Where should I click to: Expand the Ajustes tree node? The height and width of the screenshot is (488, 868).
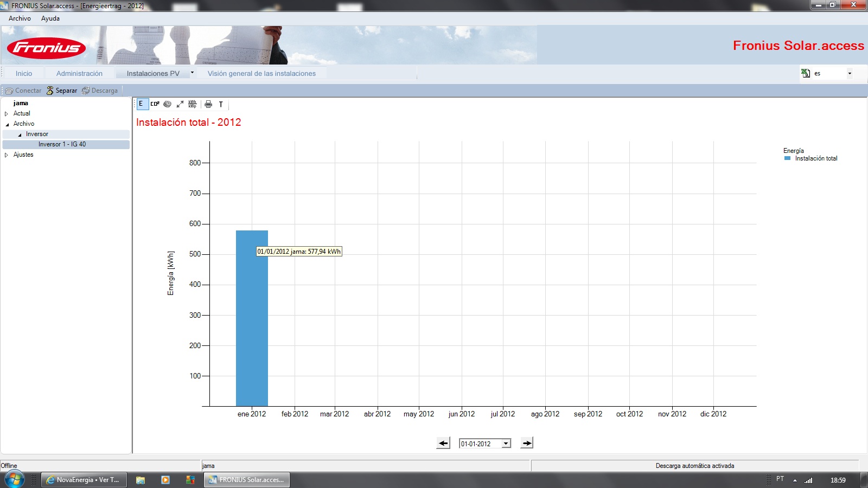coord(7,155)
